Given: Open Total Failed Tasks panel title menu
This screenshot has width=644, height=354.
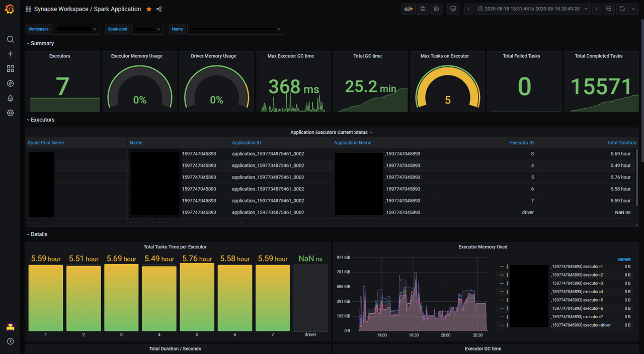Looking at the screenshot, I should tap(521, 56).
